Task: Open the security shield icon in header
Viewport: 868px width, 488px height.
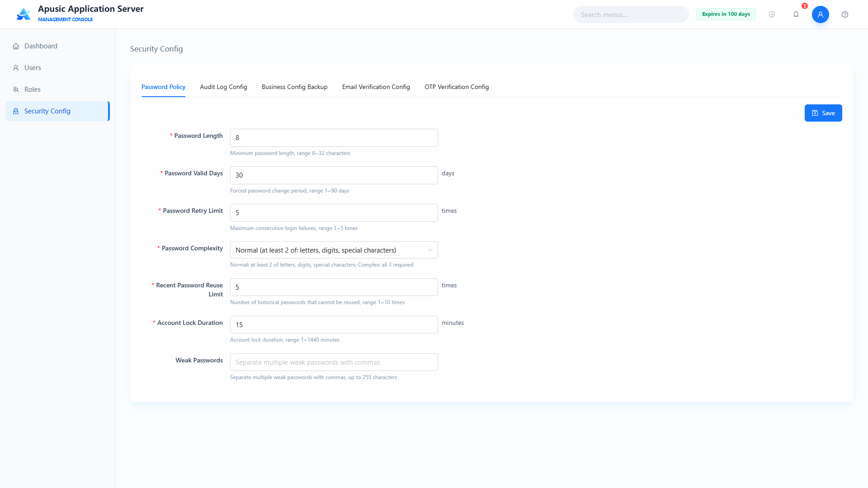Action: [772, 14]
